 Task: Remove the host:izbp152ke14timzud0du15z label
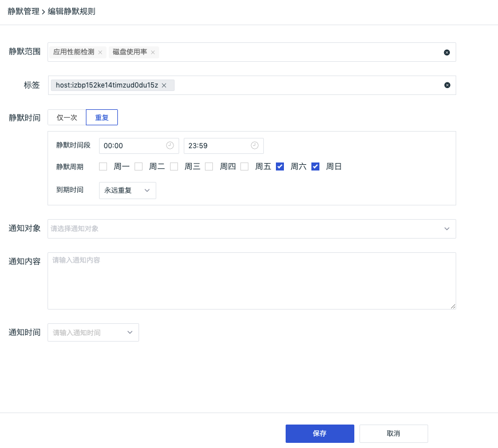coord(164,85)
